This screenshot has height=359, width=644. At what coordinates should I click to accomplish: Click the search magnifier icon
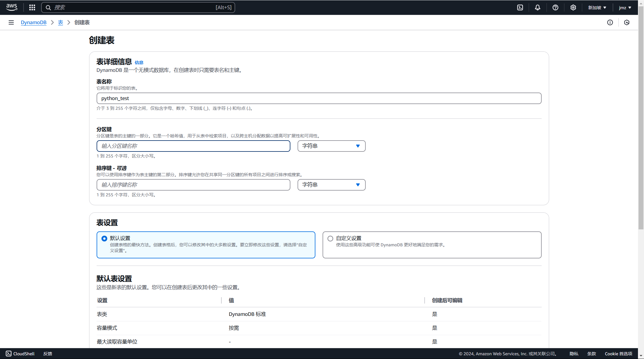click(x=48, y=7)
